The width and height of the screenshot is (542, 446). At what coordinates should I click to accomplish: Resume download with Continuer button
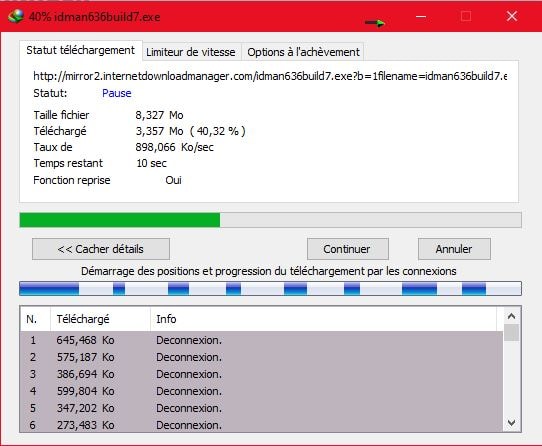tap(347, 249)
